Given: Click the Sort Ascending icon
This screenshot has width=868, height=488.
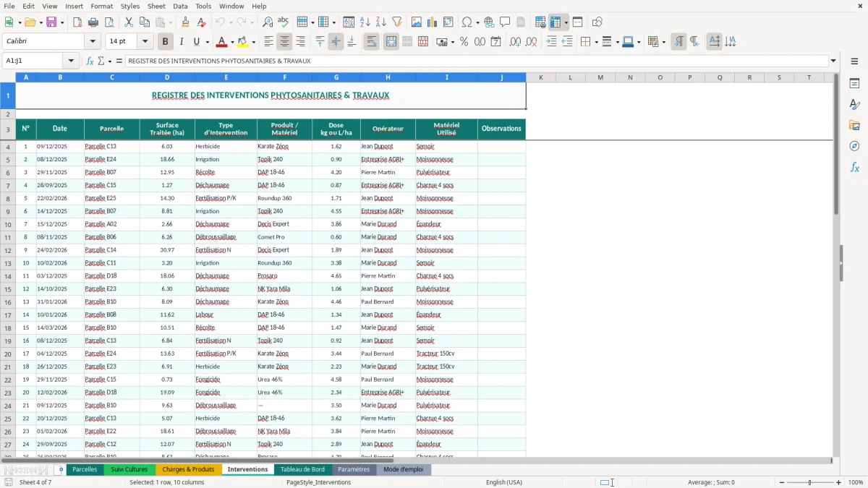Looking at the screenshot, I should point(365,22).
